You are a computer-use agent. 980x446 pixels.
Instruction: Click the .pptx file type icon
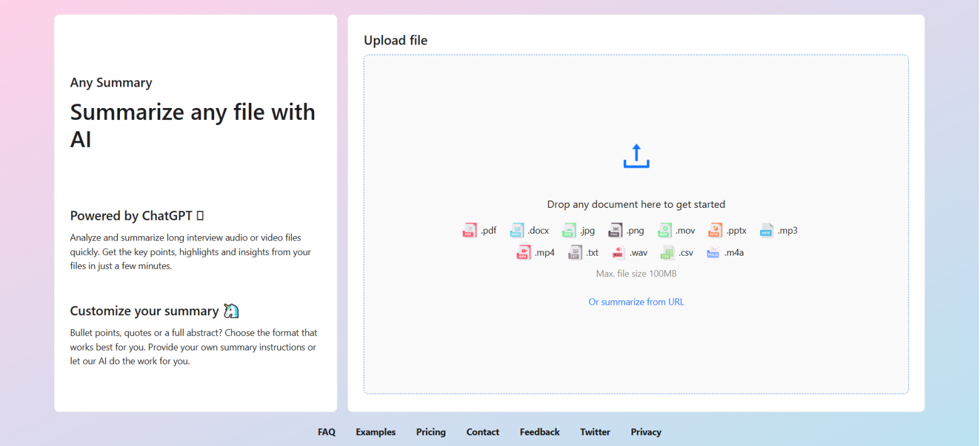click(x=716, y=231)
